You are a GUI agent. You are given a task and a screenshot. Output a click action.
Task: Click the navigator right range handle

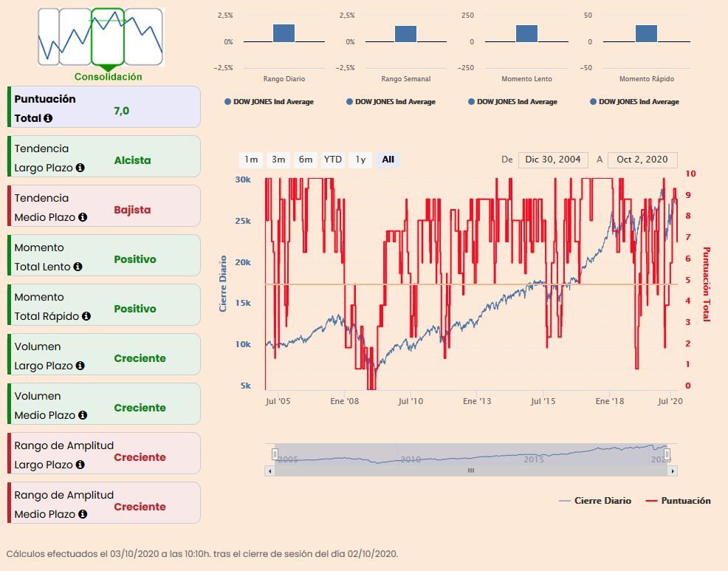coord(667,454)
